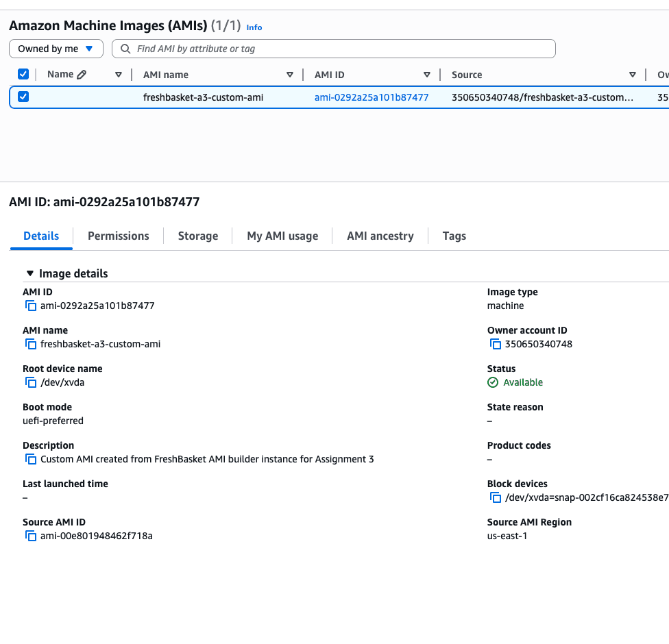Click the uefi-preferred boot mode value

53,421
